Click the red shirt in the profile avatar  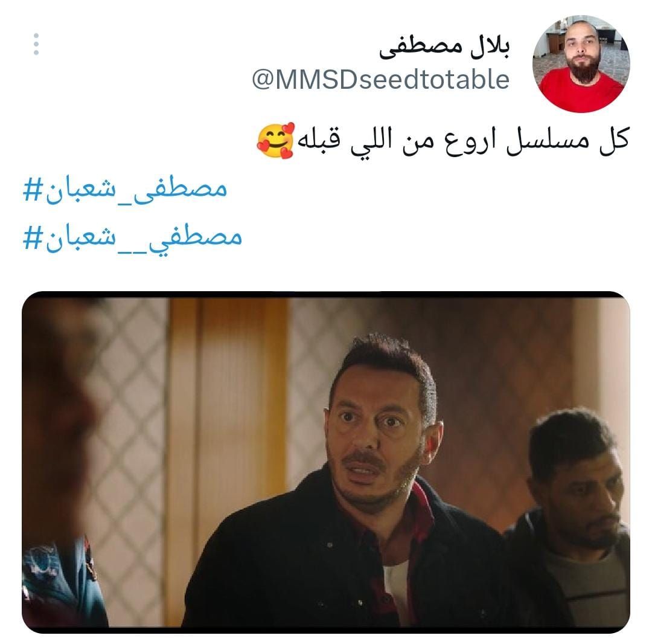[x=581, y=94]
